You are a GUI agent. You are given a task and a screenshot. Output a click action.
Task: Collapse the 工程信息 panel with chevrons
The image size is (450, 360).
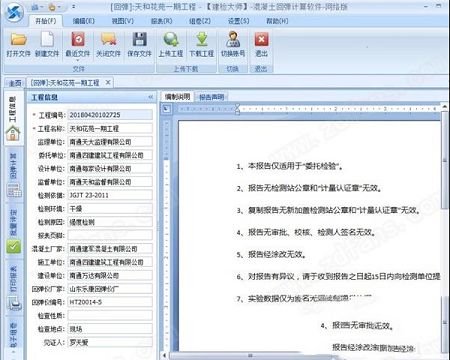(150, 97)
